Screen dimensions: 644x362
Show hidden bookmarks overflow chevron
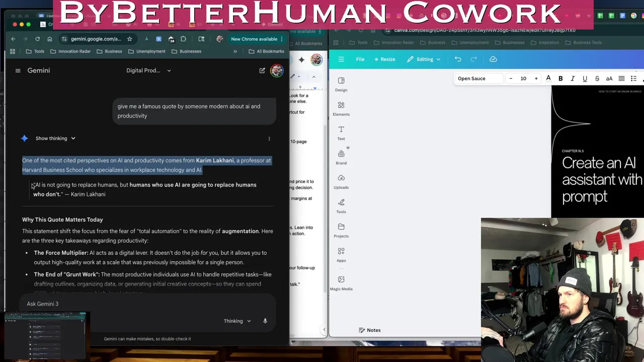point(235,51)
